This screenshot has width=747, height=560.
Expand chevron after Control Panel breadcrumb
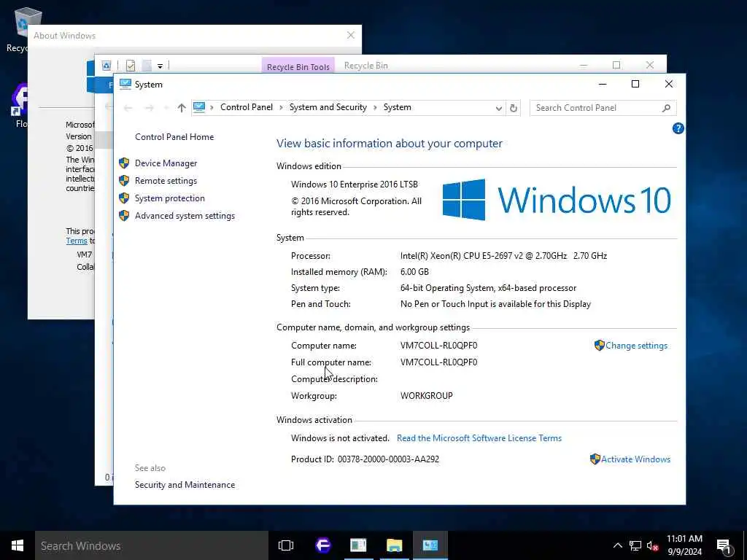281,108
